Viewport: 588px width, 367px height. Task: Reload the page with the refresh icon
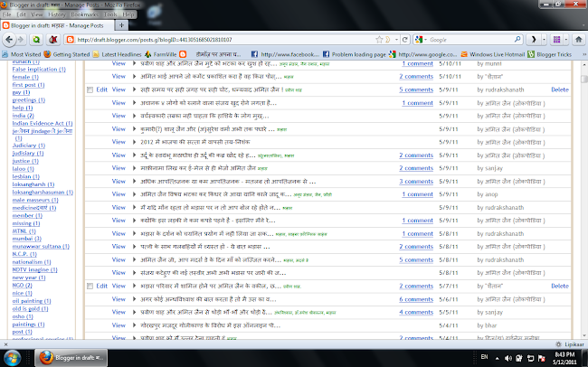tap(405, 40)
